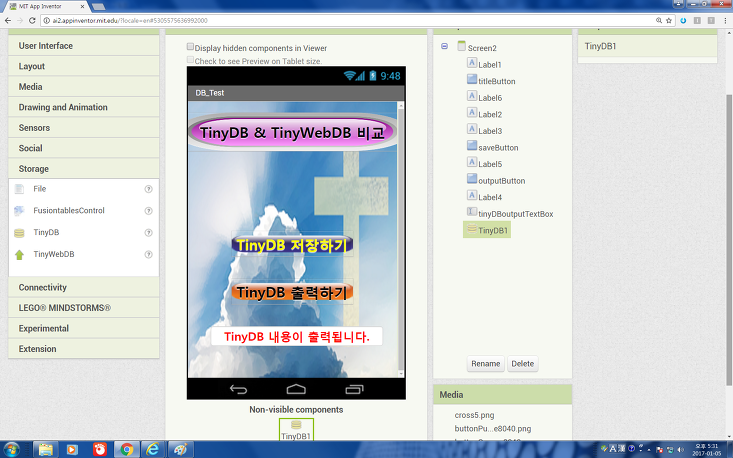Click the cross5.png media file
Viewport: 733px width, 458px height.
point(474,415)
